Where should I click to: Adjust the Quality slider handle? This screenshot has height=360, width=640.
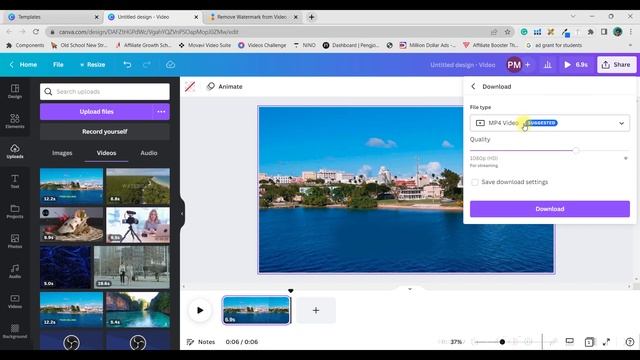(x=576, y=151)
